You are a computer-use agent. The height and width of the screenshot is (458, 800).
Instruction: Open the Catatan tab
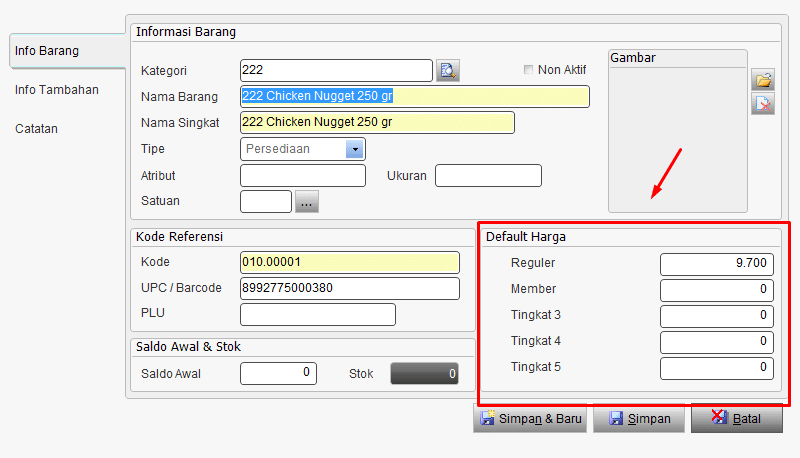pyautogui.click(x=36, y=129)
